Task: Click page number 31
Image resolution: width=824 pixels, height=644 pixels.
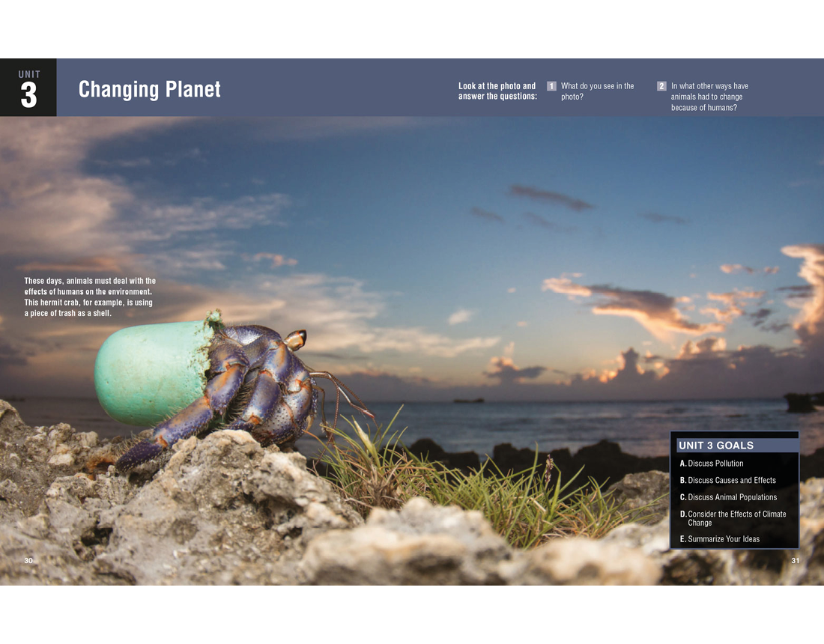Action: (796, 560)
